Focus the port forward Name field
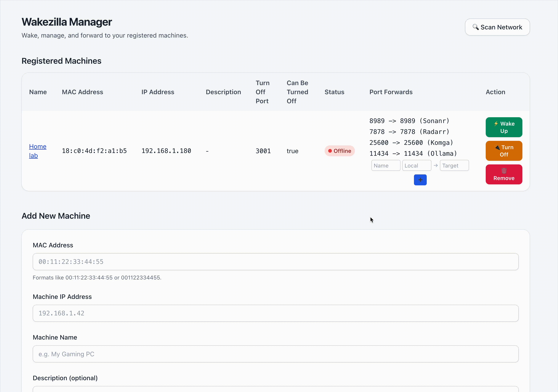This screenshot has height=392, width=558. 386,165
